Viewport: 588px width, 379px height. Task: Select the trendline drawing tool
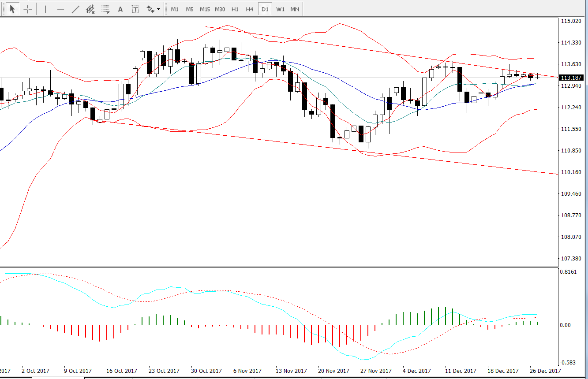coord(75,9)
